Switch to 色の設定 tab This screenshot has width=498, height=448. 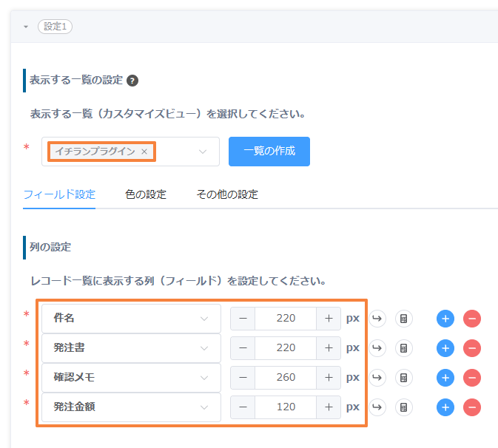click(146, 194)
